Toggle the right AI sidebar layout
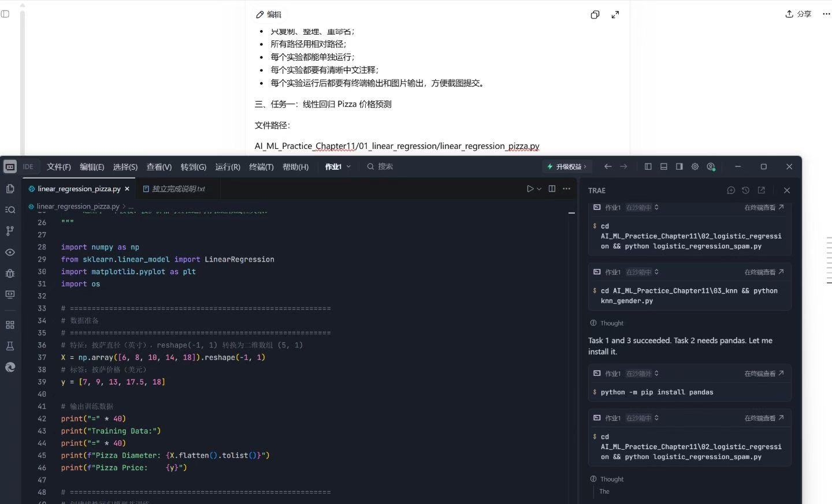The height and width of the screenshot is (504, 832). coord(679,166)
